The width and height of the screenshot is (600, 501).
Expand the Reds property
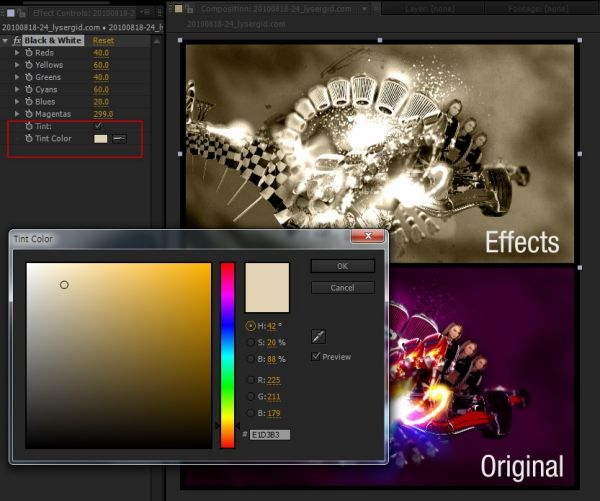[17, 53]
